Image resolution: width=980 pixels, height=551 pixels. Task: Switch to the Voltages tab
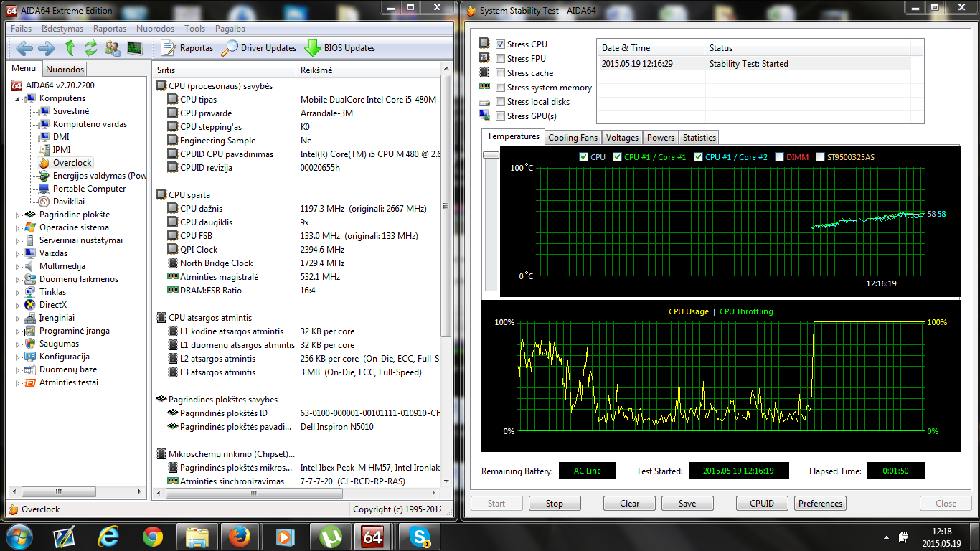pyautogui.click(x=622, y=138)
